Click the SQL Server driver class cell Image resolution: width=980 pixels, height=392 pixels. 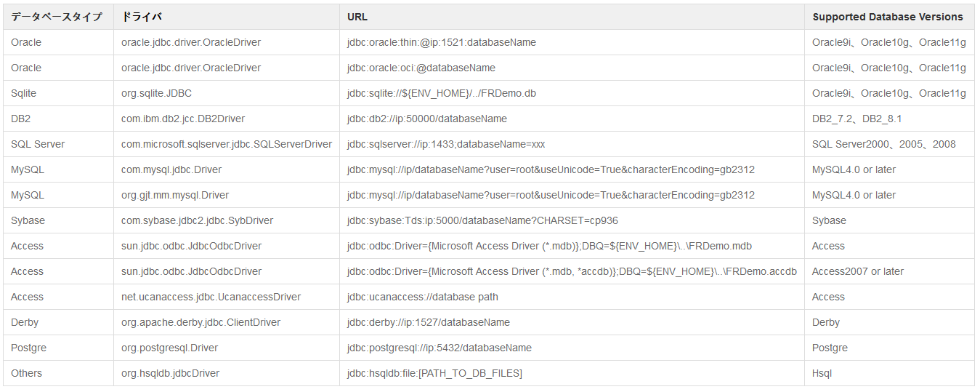(x=226, y=144)
